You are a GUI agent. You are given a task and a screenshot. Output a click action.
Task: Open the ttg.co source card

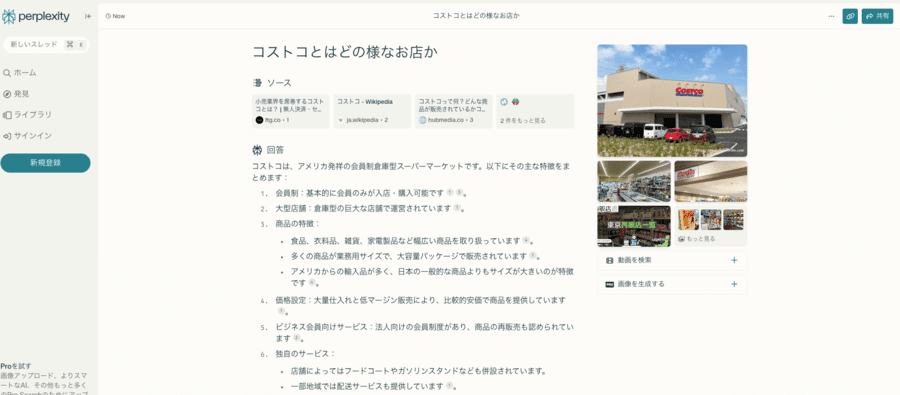[290, 111]
